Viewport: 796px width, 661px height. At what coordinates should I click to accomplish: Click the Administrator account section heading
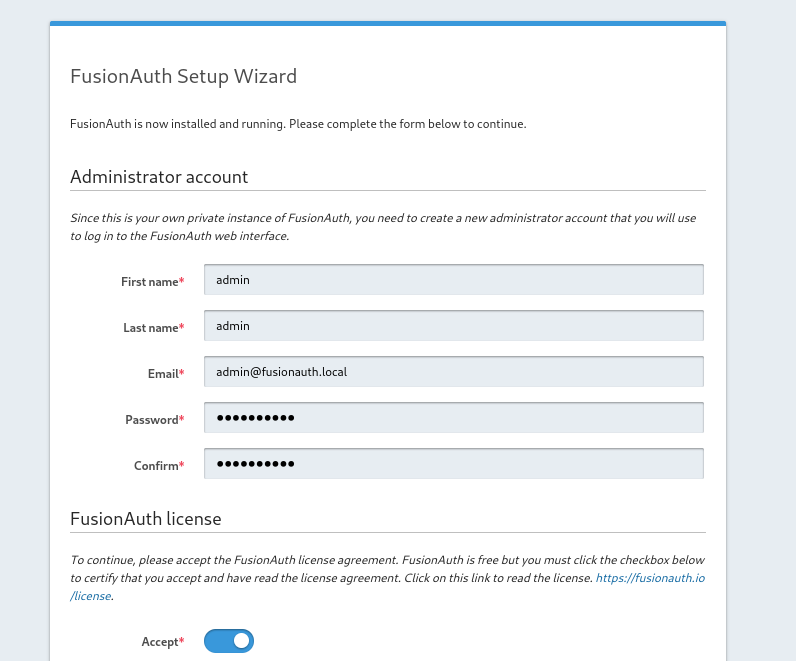(x=159, y=177)
